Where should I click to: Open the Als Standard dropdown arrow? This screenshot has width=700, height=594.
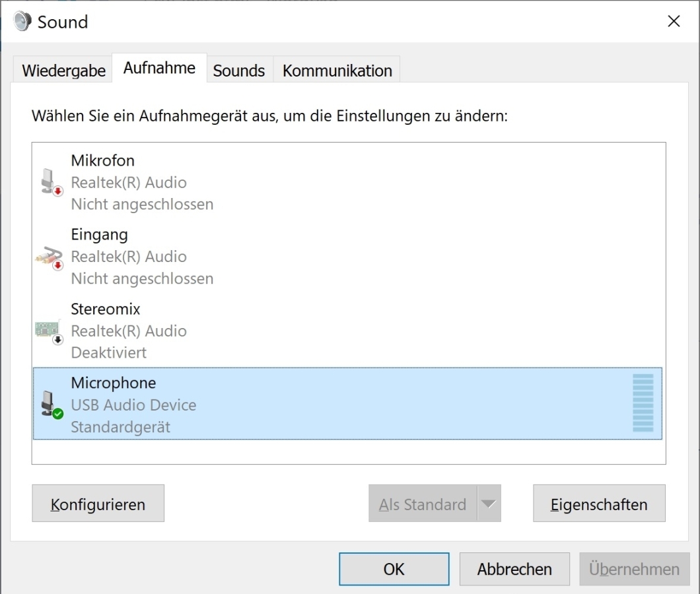488,504
